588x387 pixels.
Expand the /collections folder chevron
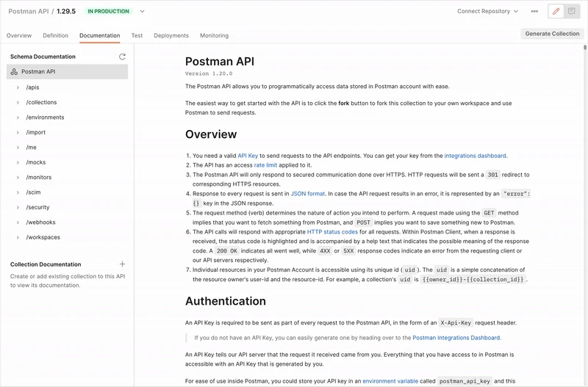point(18,102)
